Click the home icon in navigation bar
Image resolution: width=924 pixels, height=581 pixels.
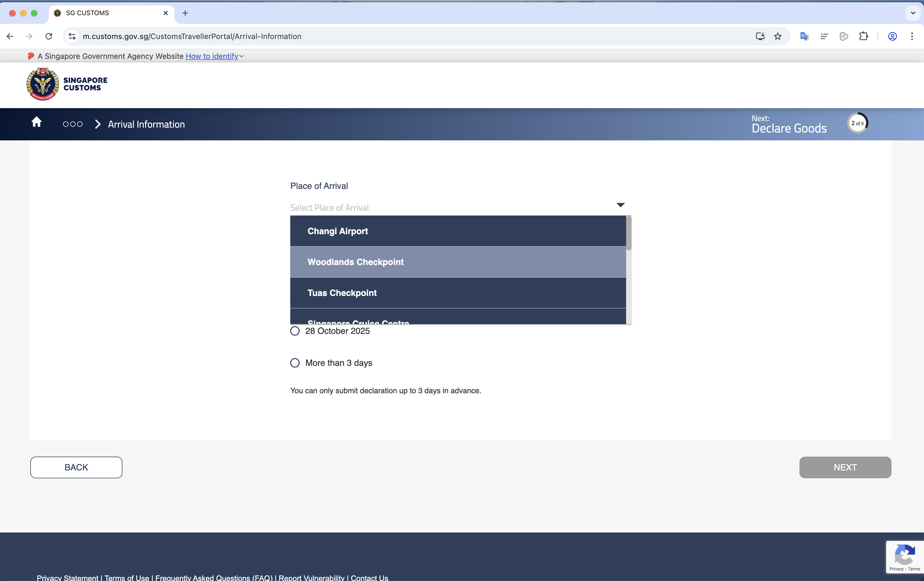coord(37,122)
